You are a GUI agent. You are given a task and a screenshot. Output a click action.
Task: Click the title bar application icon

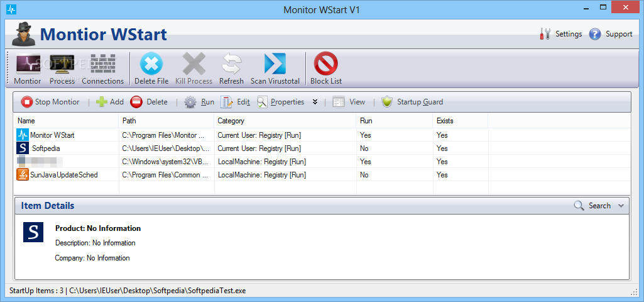(11, 9)
